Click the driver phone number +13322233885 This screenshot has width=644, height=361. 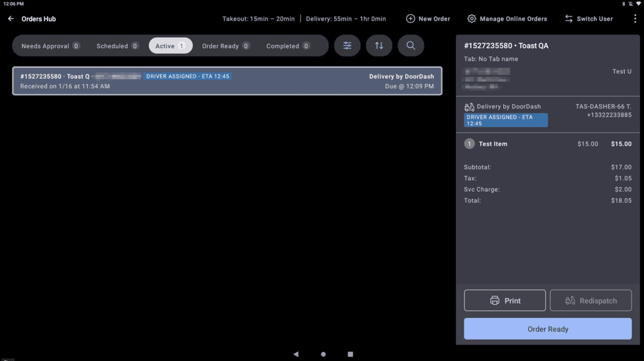tap(609, 115)
